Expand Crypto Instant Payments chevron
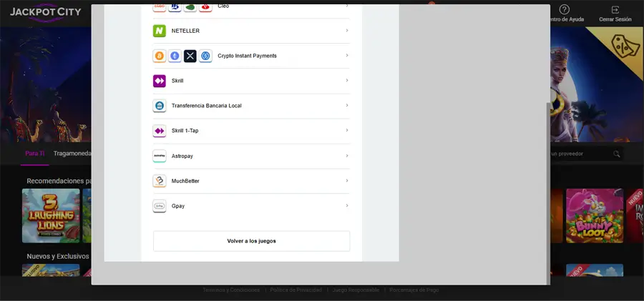The width and height of the screenshot is (644, 301). tap(347, 56)
